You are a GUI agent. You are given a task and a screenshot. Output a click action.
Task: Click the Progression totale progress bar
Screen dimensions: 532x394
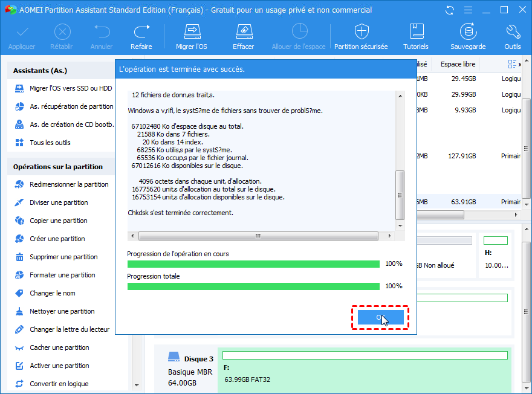click(253, 286)
